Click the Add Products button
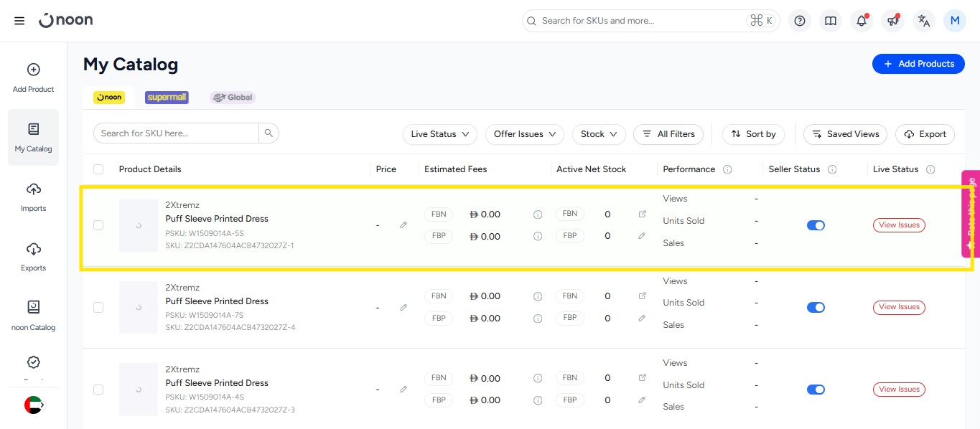This screenshot has height=429, width=980. coord(918,64)
